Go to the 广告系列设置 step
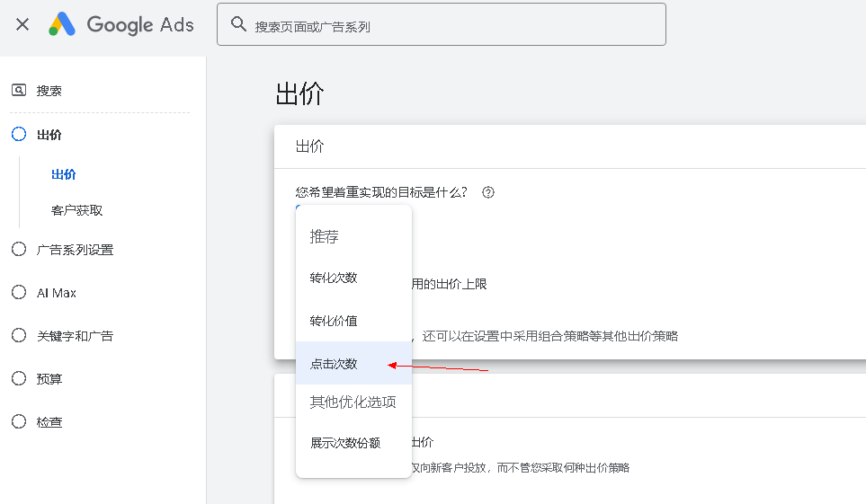 coord(76,250)
